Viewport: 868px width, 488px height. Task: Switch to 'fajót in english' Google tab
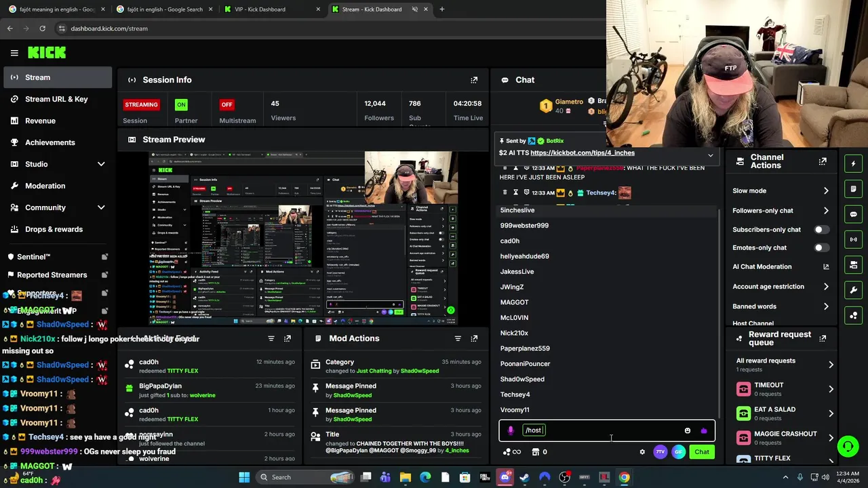click(164, 9)
